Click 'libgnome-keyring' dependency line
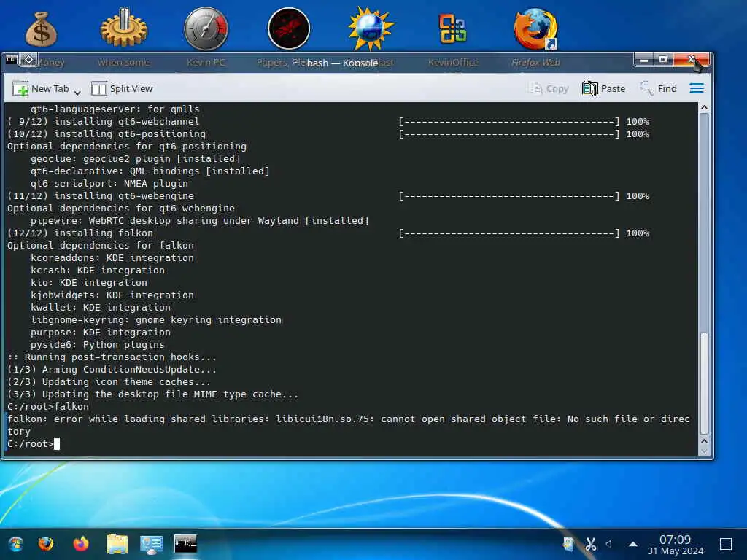The image size is (747, 560). (156, 320)
